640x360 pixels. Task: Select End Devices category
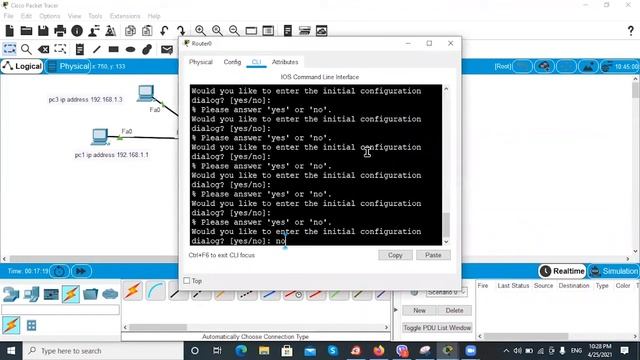coord(31,294)
